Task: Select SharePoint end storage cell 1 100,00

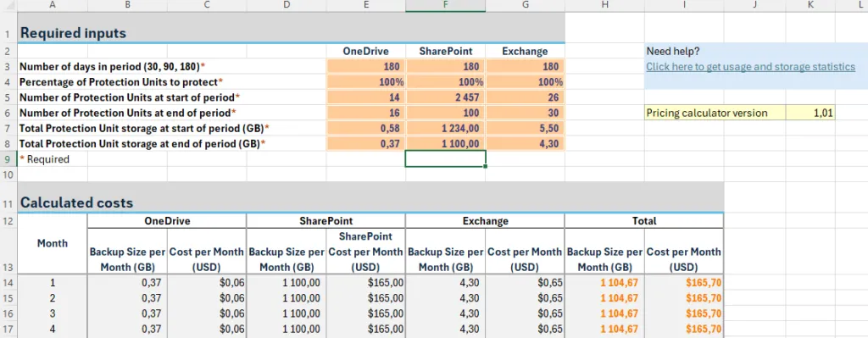Action: point(446,144)
